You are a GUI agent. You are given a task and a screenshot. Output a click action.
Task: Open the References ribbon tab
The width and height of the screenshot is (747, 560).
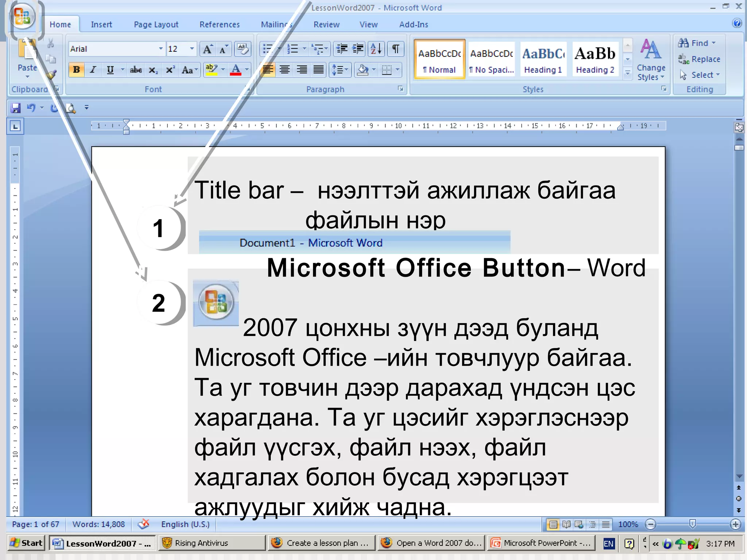[x=220, y=24]
